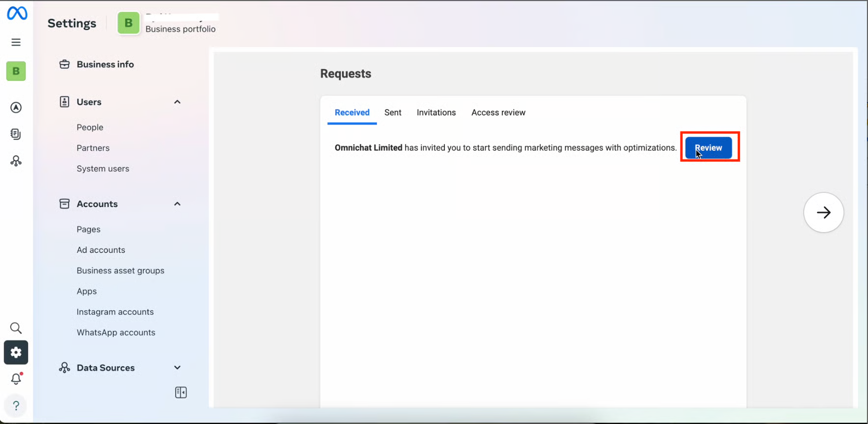Go to Business info settings

coord(105,64)
